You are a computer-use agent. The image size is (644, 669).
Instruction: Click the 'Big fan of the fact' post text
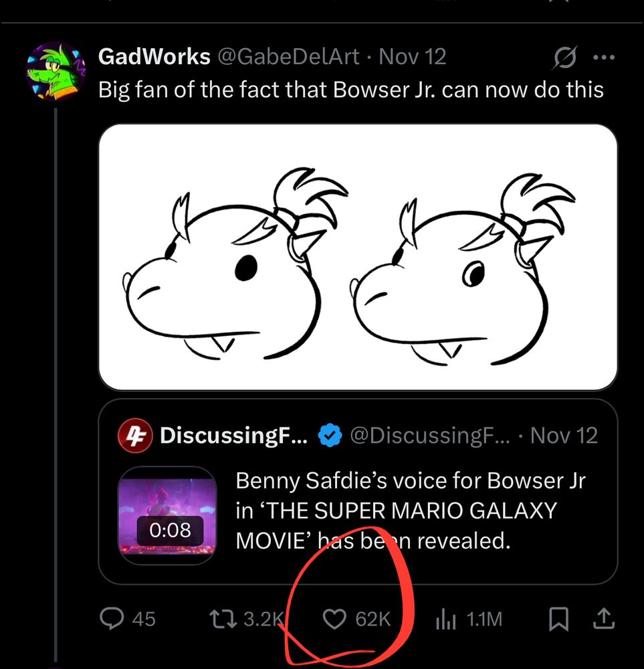pos(351,90)
